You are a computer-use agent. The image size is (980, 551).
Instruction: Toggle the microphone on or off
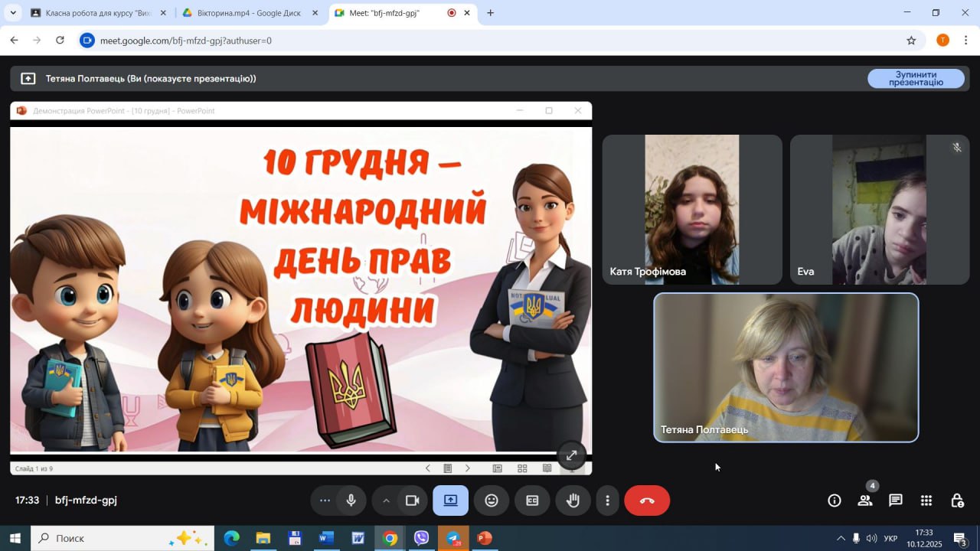point(351,500)
